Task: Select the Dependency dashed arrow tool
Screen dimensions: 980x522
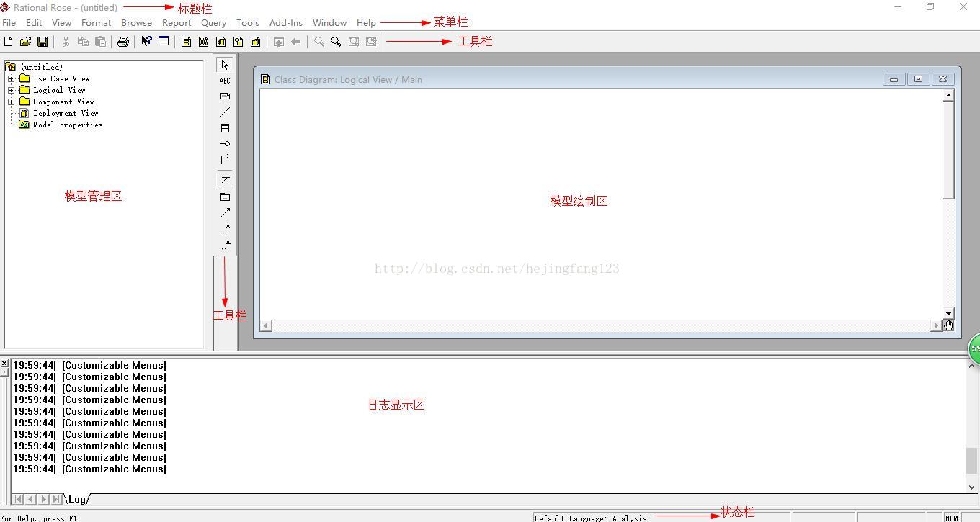Action: point(225,212)
